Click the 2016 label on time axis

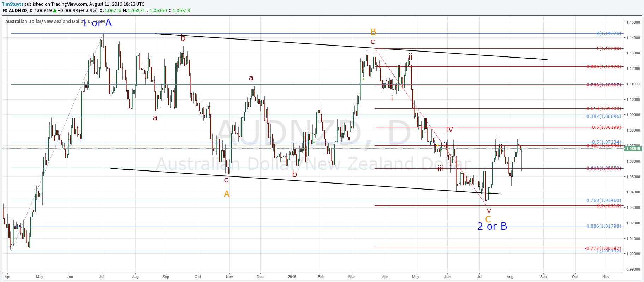tap(292, 277)
